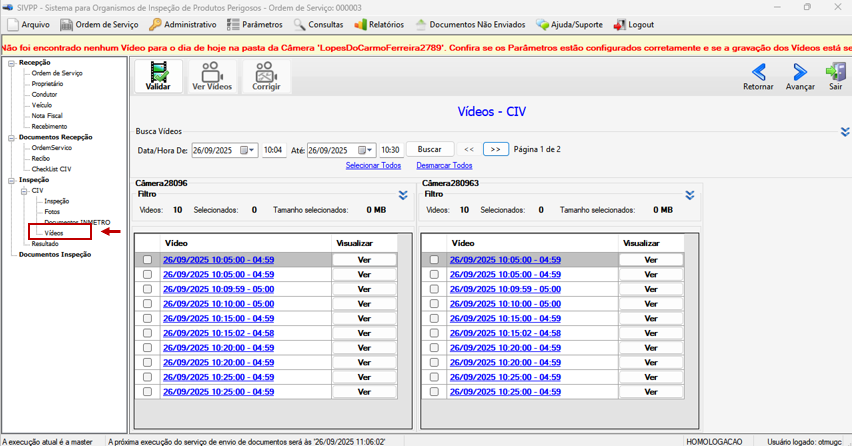The image size is (852, 446).
Task: Open Ver Vídeos camera icon
Action: click(212, 72)
